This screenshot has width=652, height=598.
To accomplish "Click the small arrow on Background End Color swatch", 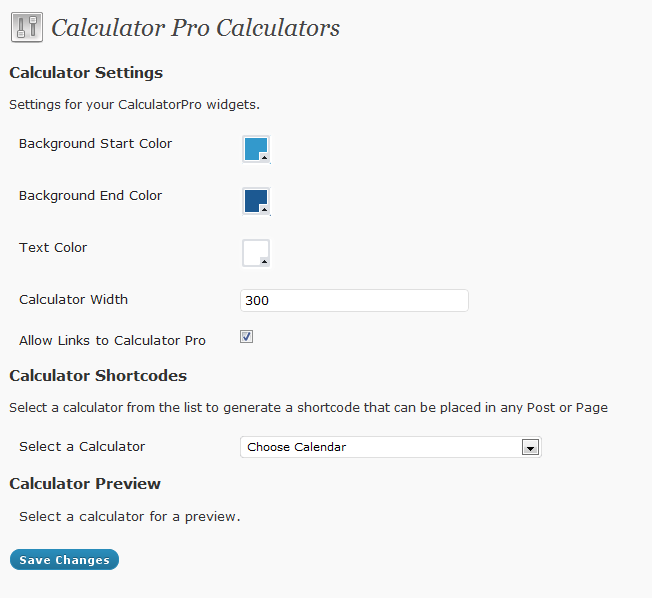I will [264, 209].
